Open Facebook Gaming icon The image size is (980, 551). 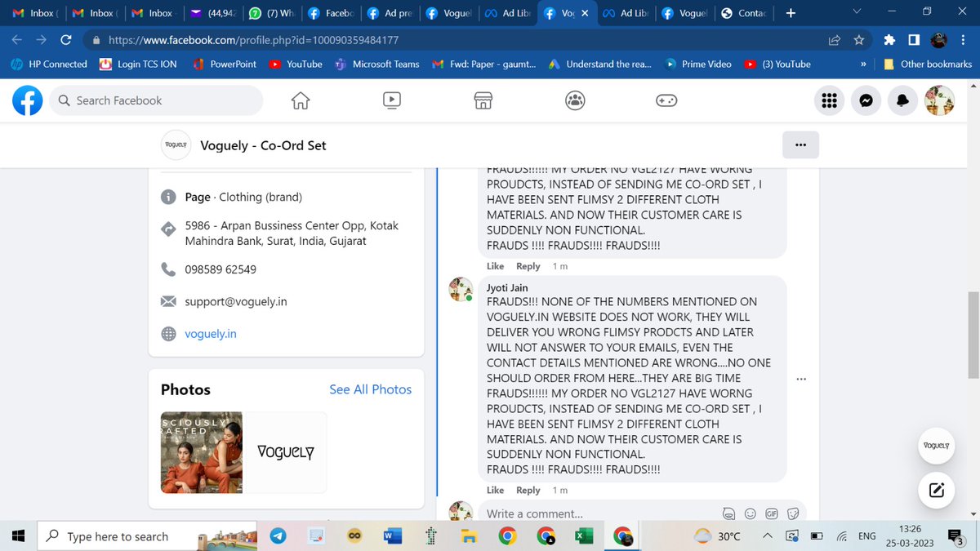click(666, 100)
